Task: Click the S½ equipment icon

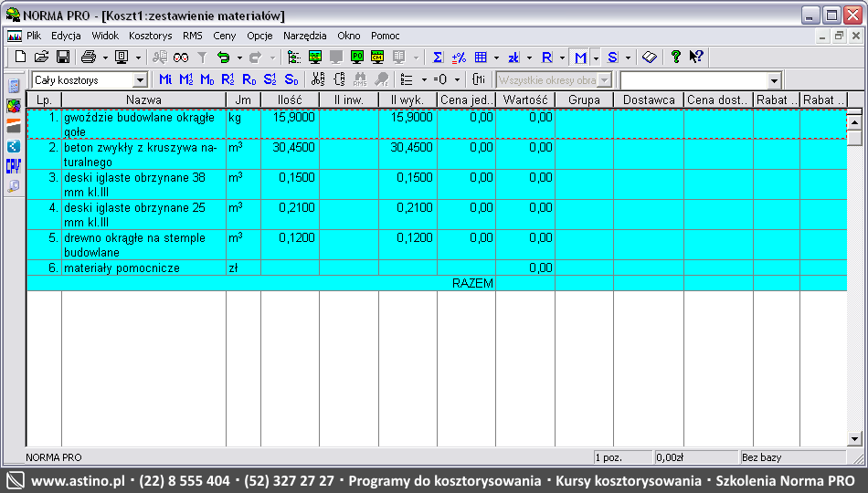Action: pyautogui.click(x=270, y=79)
